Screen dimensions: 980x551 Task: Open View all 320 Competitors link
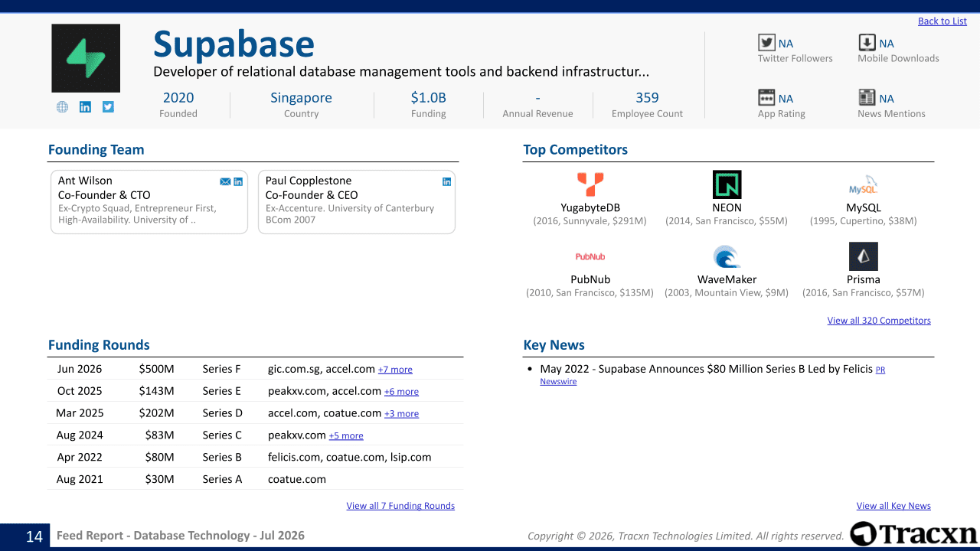(879, 321)
